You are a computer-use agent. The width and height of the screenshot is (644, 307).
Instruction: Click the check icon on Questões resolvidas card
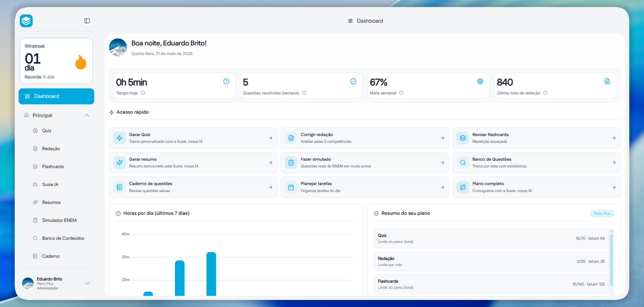coord(353,81)
